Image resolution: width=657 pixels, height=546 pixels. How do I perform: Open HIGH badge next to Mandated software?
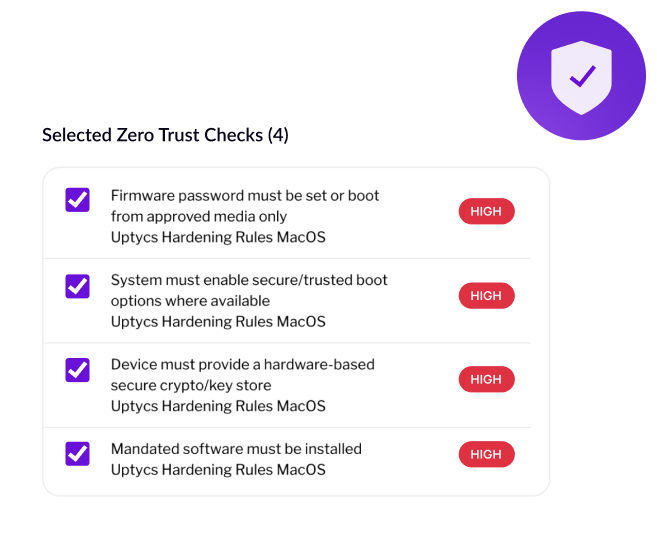pyautogui.click(x=486, y=454)
